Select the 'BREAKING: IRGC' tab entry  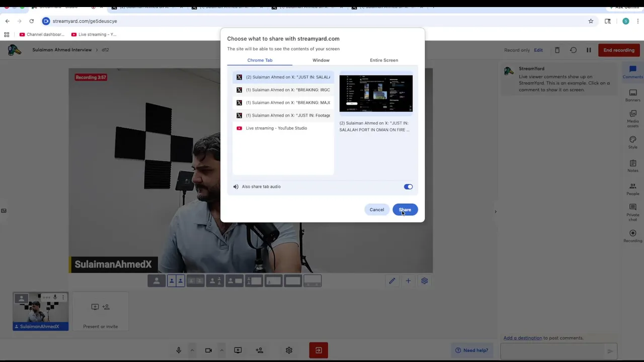[283, 90]
